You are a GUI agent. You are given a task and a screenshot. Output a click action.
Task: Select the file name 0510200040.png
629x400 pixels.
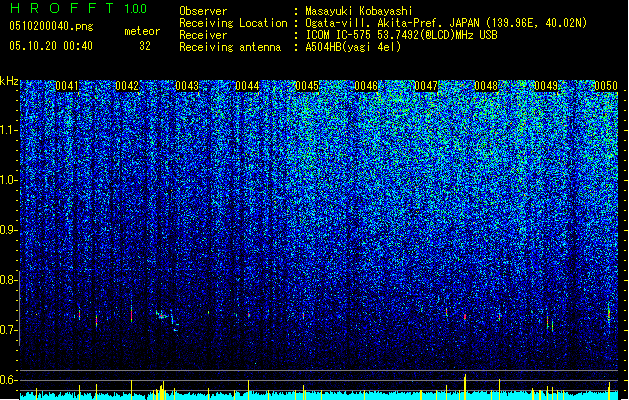51,27
